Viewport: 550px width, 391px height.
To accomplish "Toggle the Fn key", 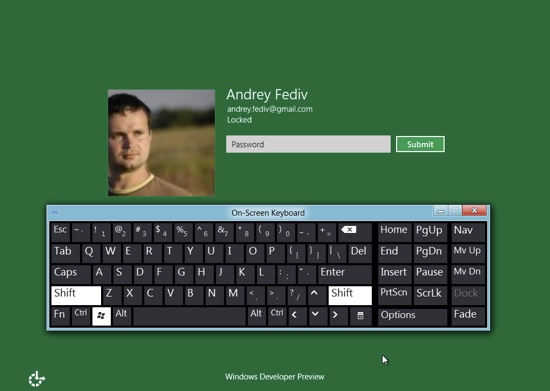I will [60, 316].
